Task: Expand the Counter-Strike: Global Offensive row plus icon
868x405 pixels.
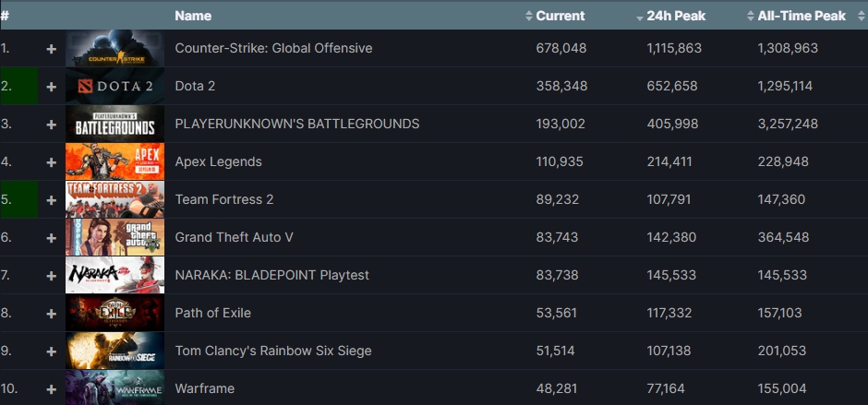Action: point(52,48)
